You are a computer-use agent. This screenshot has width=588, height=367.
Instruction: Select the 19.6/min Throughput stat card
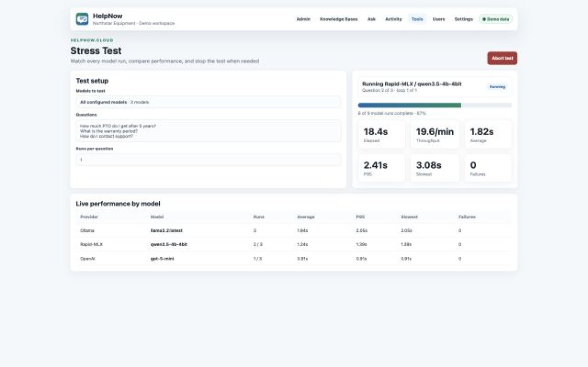click(435, 135)
